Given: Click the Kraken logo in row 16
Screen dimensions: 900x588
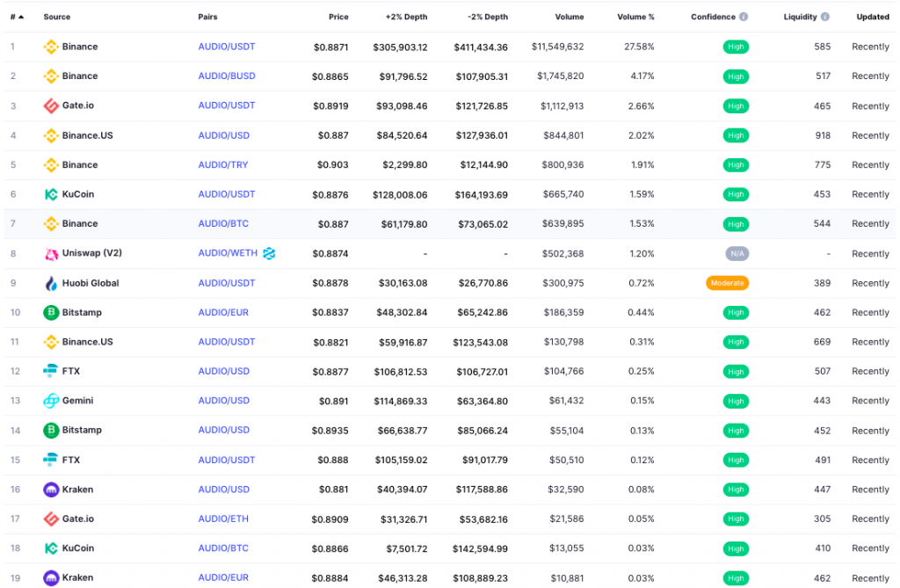Looking at the screenshot, I should tap(51, 490).
